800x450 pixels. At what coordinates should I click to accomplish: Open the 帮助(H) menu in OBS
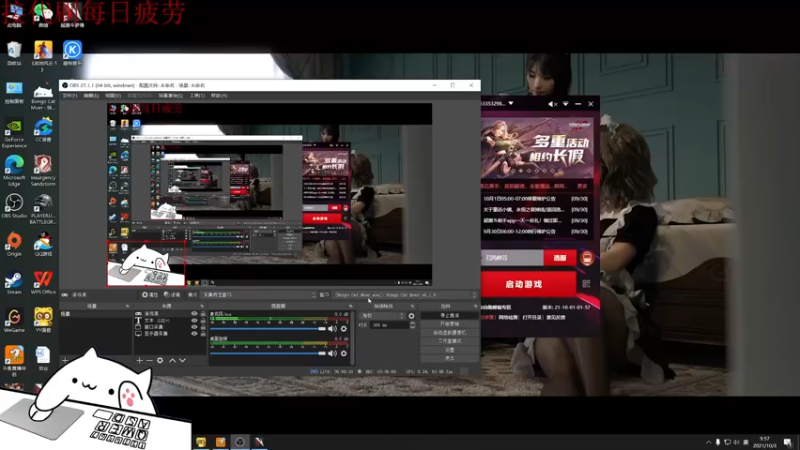tap(219, 95)
